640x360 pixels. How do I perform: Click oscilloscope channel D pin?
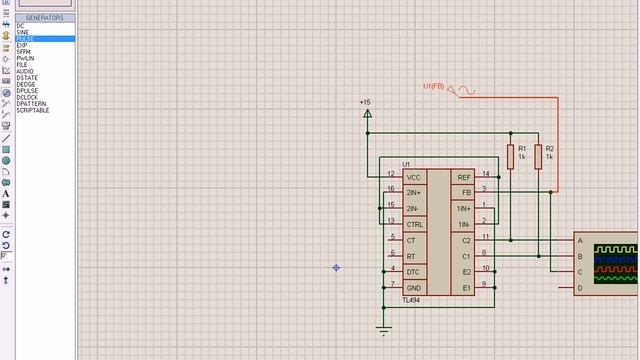[566, 288]
